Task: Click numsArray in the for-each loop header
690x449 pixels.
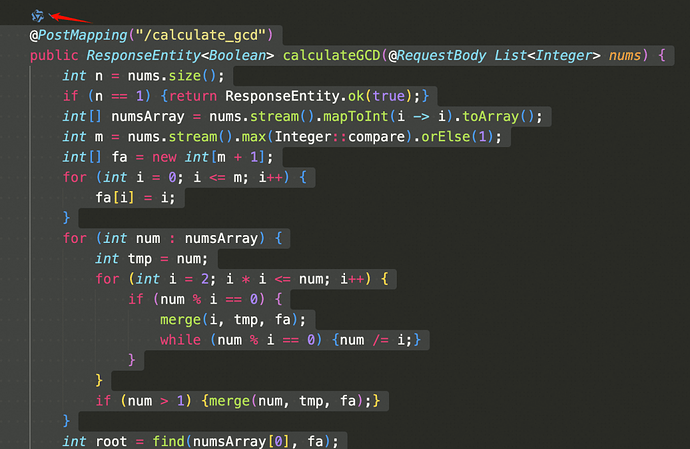Action: click(223, 238)
